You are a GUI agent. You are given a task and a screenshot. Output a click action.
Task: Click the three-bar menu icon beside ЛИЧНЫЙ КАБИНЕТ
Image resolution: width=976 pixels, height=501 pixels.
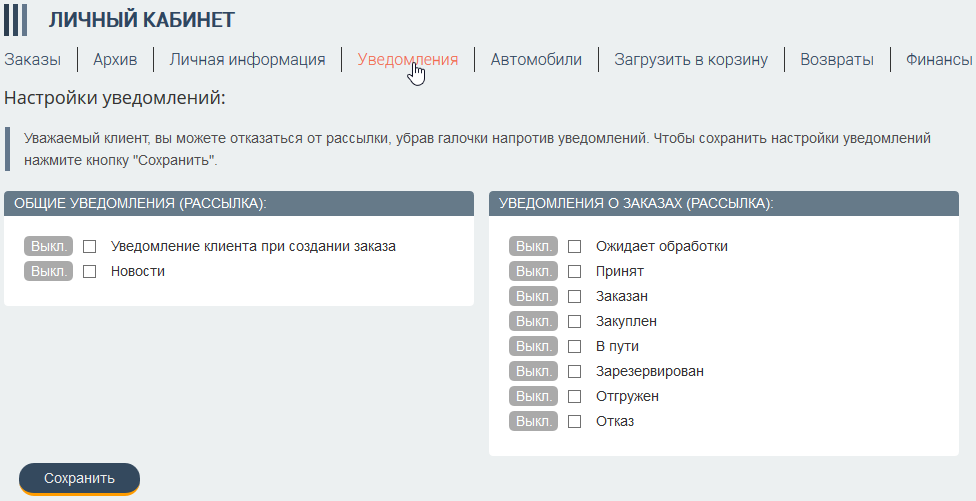point(16,20)
